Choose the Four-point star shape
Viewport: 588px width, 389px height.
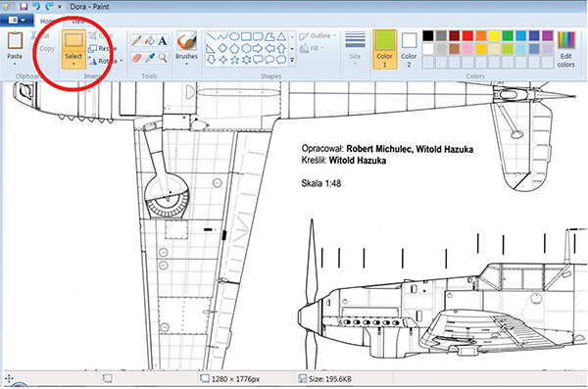222,60
